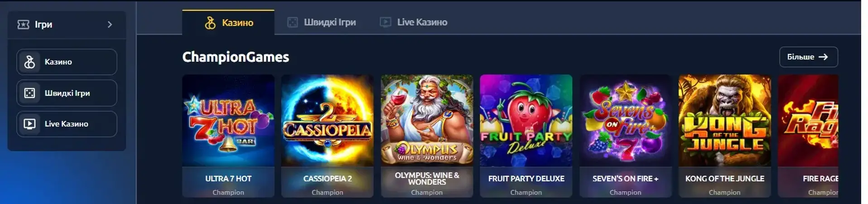
Task: Expand the Ігри menu chevron
Action: (x=110, y=24)
